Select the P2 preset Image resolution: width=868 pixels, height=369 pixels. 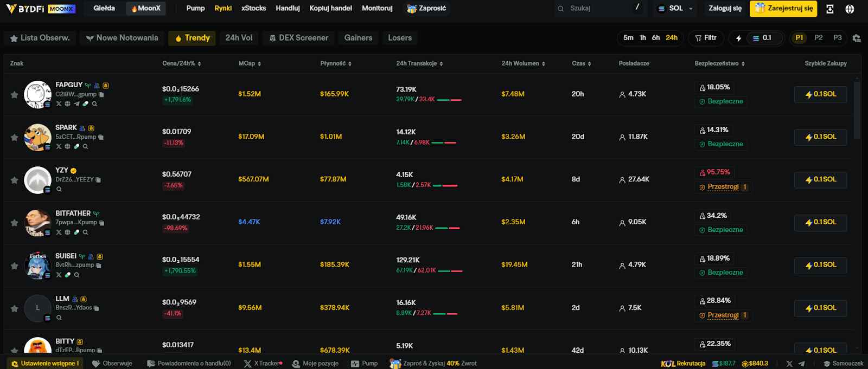pos(819,38)
